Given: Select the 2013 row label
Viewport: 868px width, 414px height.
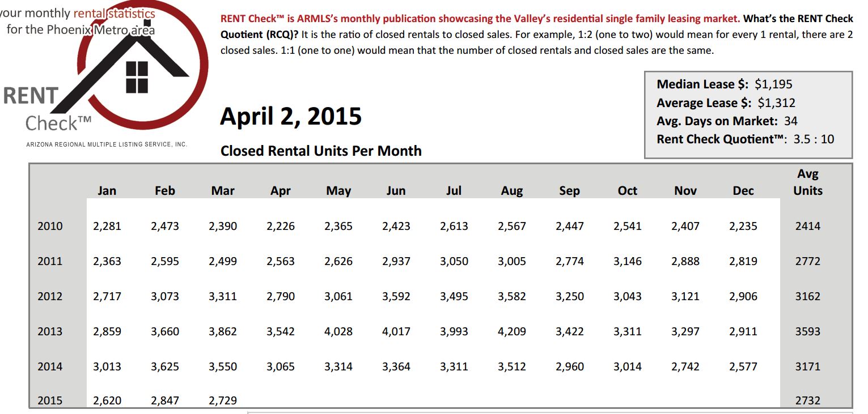Looking at the screenshot, I should 50,332.
